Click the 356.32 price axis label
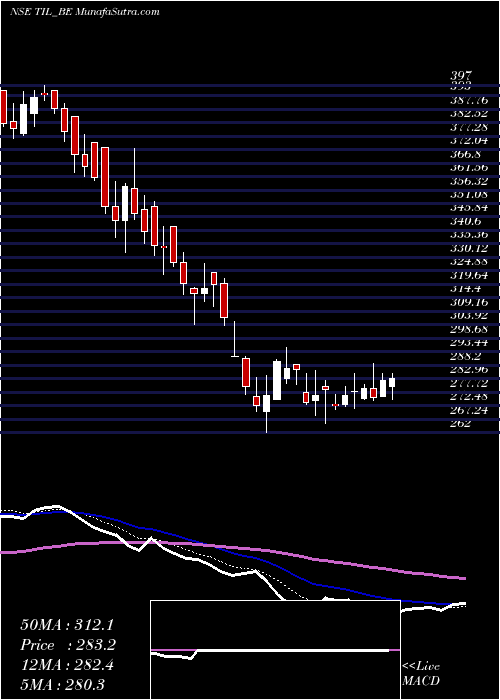This screenshot has height=700, width=500. (x=468, y=182)
